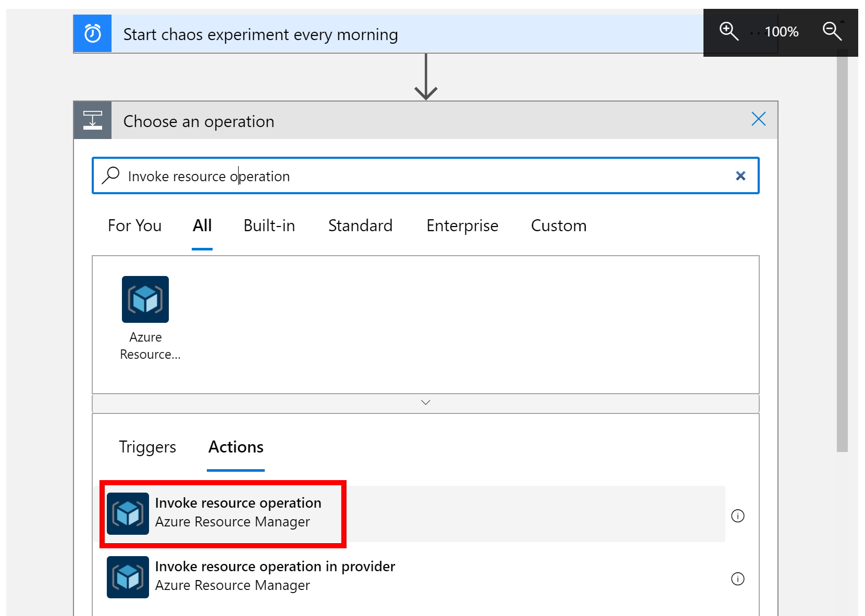Click the recurrence trigger alarm clock icon
Image resolution: width=865 pixels, height=616 pixels.
pyautogui.click(x=92, y=33)
